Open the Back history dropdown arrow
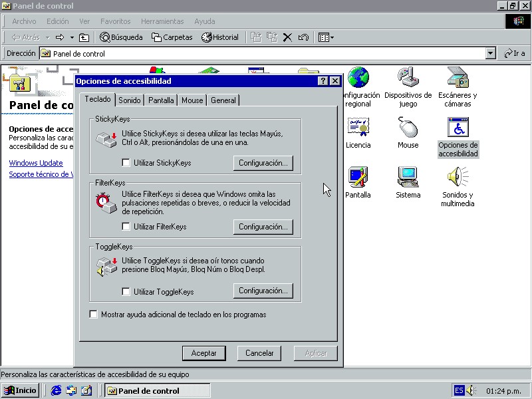This screenshot has height=399, width=532. [48, 37]
